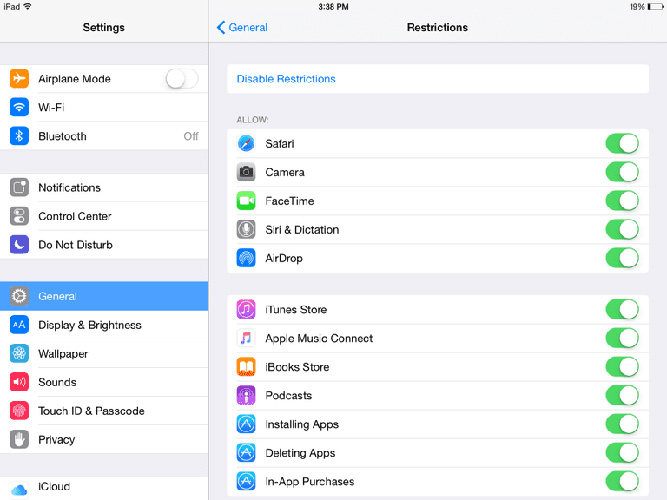
Task: Tap the iCloud cloud icon
Action: click(19, 489)
